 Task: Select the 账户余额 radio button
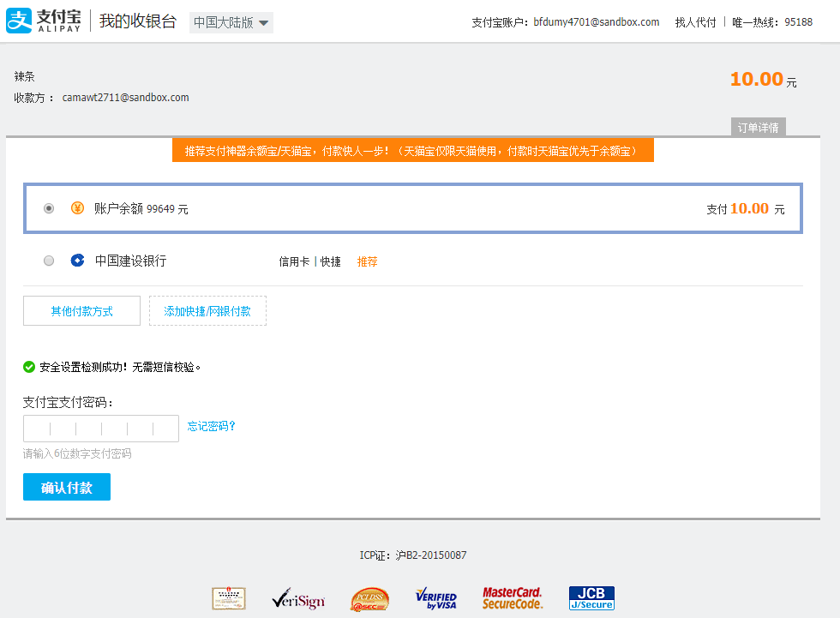pos(49,208)
